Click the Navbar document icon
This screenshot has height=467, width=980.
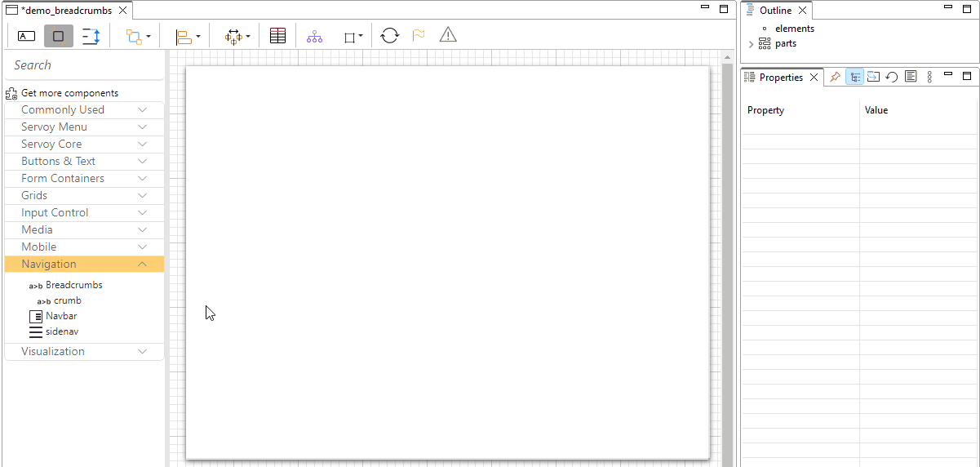36,317
